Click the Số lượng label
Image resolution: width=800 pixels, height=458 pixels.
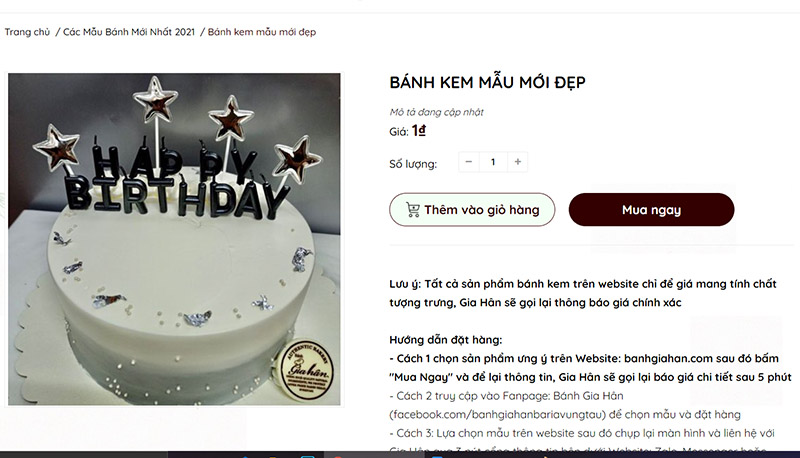click(413, 163)
